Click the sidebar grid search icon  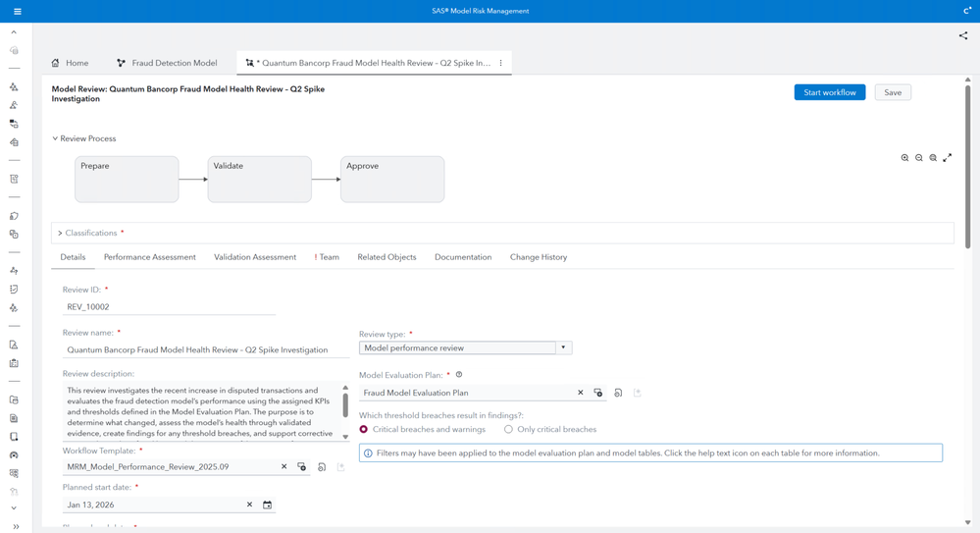14,473
